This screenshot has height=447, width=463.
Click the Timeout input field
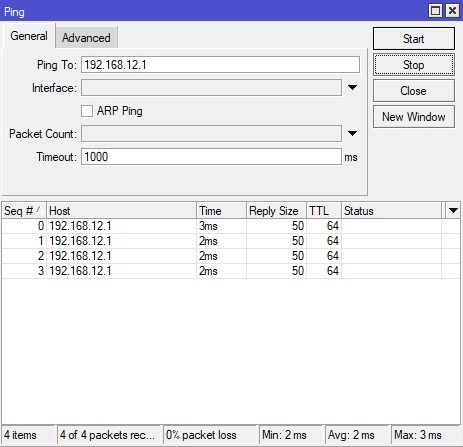click(211, 157)
